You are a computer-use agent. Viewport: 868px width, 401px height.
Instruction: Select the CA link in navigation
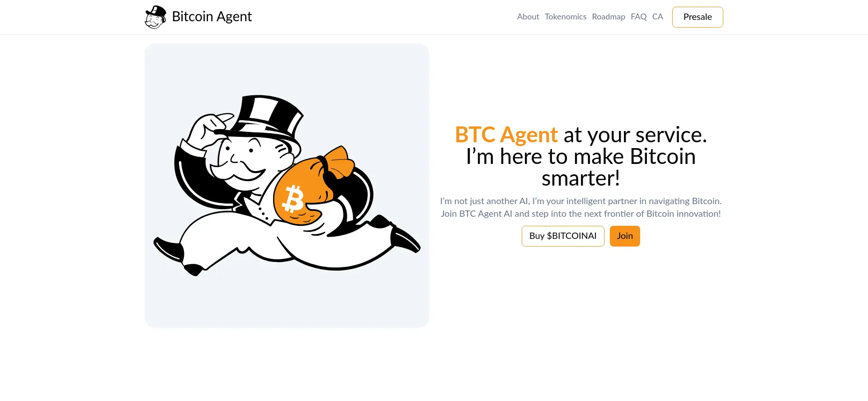pos(658,17)
